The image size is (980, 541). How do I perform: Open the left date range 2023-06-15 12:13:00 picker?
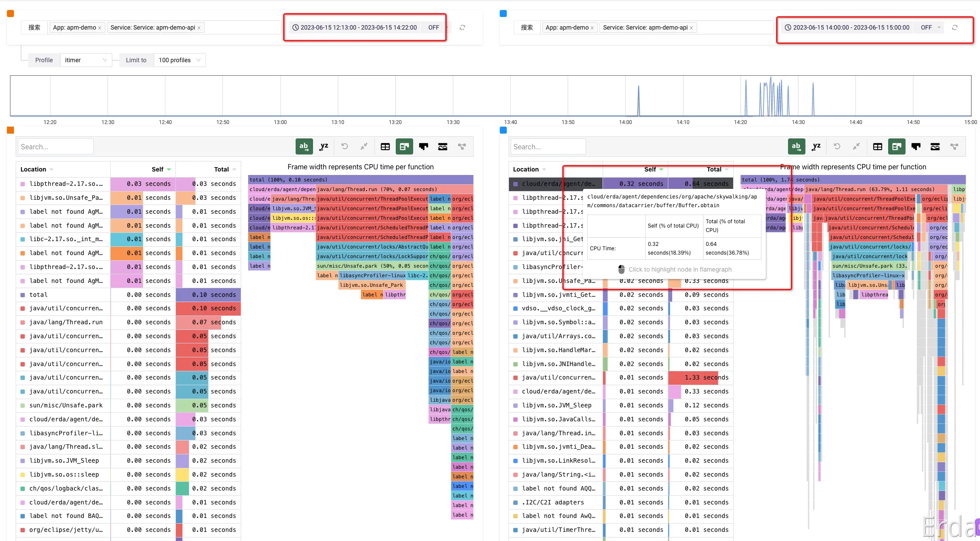point(358,27)
